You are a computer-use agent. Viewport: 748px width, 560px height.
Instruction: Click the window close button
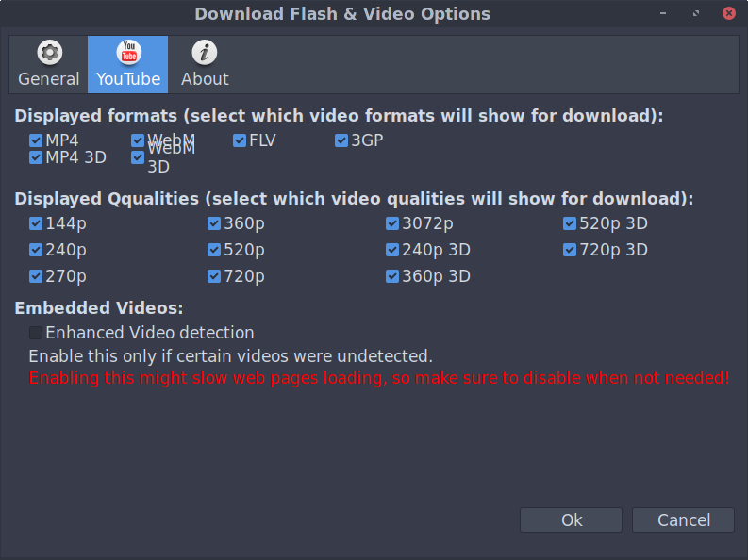tap(728, 14)
